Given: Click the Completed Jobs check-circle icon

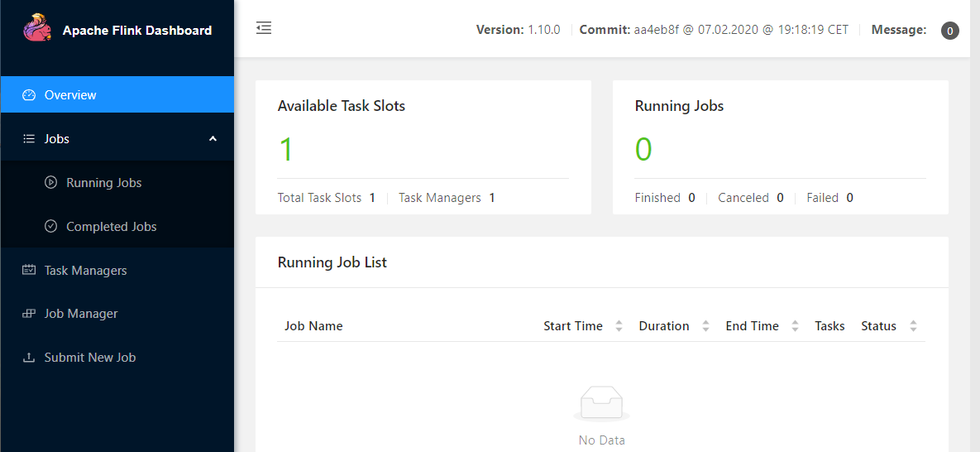Looking at the screenshot, I should 50,227.
